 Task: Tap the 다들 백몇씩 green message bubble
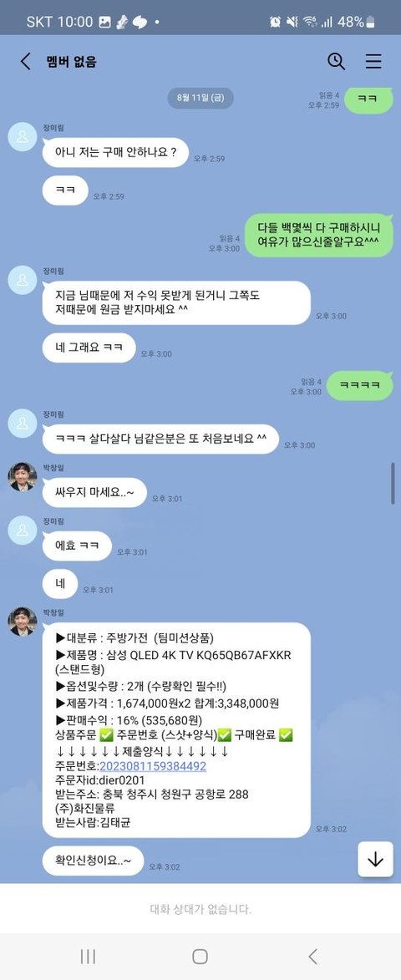coord(319,235)
